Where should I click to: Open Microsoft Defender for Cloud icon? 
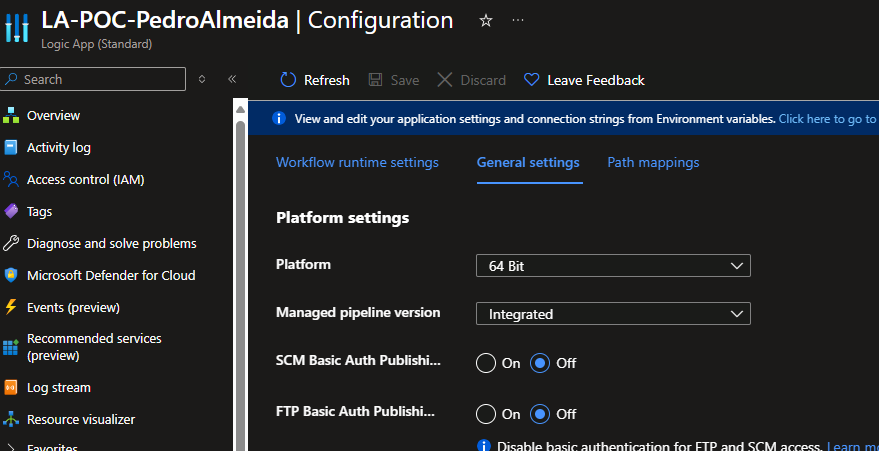pos(11,275)
